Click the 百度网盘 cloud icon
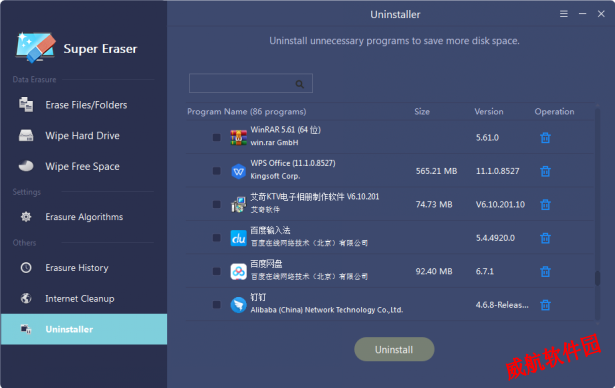Screen dimensions: 615x388 pos(238,271)
